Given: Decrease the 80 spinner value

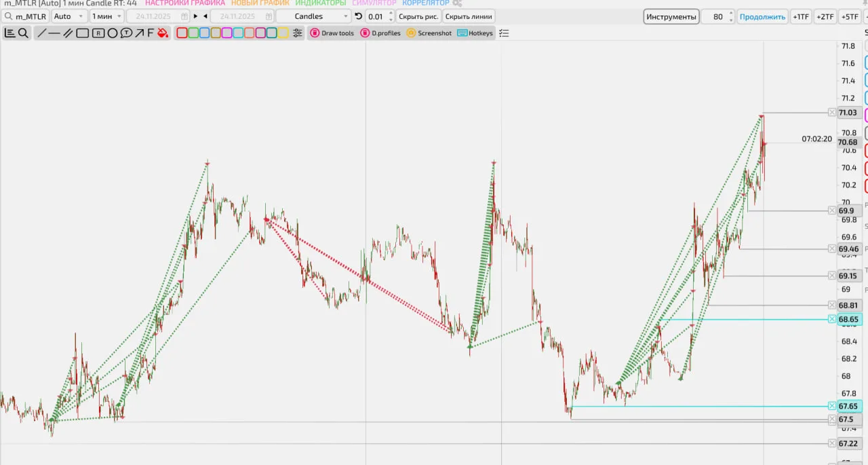Looking at the screenshot, I should pyautogui.click(x=731, y=20).
